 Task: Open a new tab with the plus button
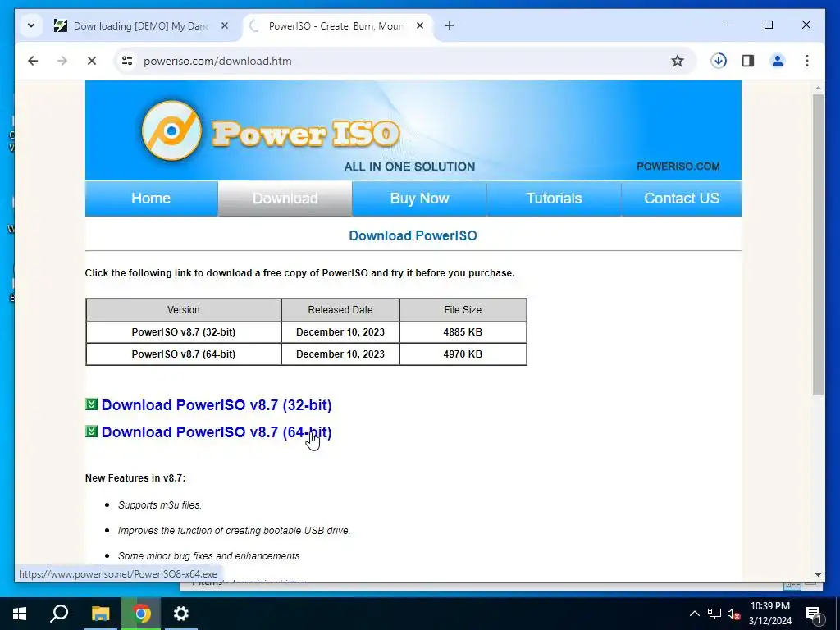[449, 25]
